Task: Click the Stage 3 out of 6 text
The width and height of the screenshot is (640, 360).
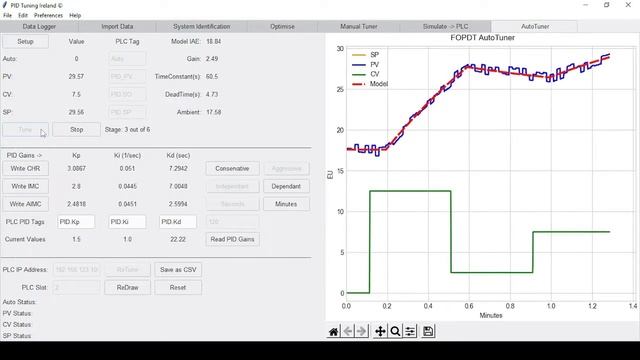Action: point(127,130)
